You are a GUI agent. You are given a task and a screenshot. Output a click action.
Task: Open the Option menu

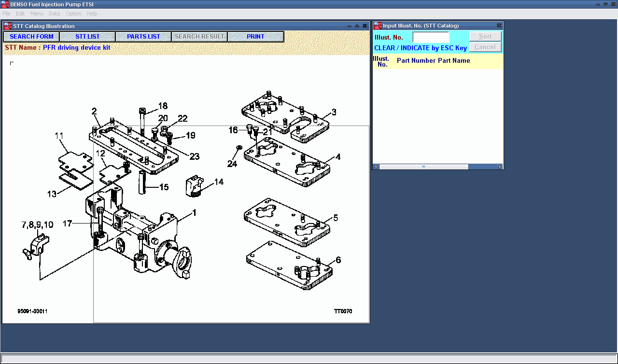73,14
